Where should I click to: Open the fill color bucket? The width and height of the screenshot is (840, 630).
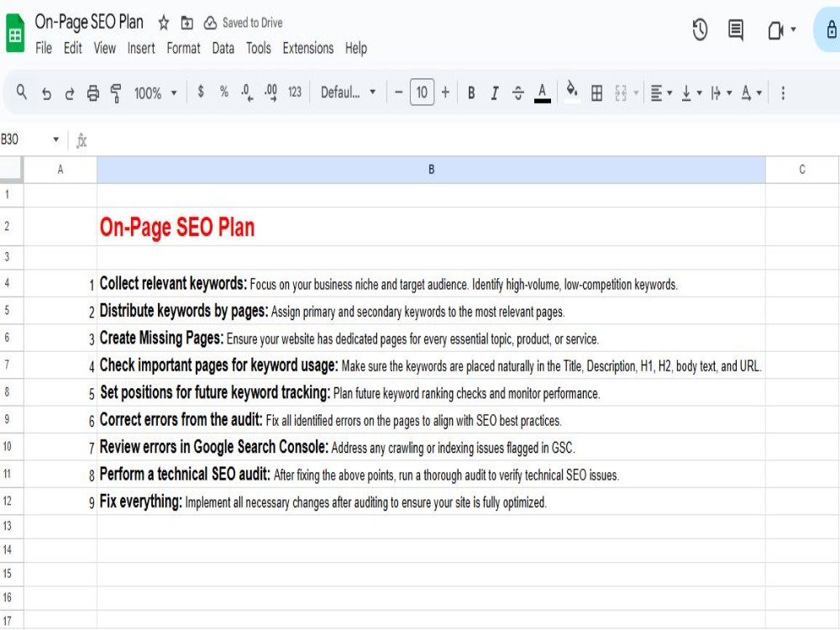[x=571, y=92]
